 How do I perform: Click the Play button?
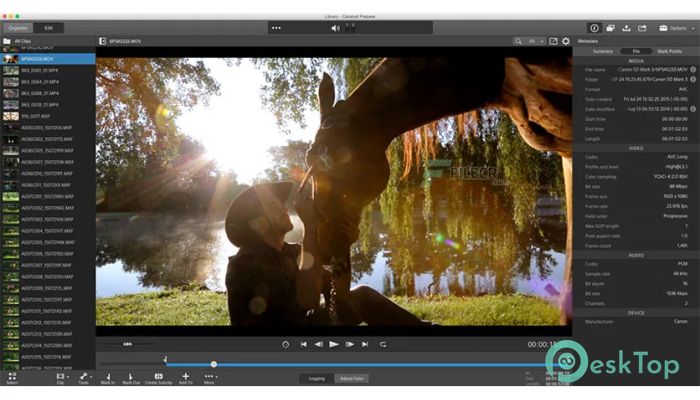[x=333, y=344]
